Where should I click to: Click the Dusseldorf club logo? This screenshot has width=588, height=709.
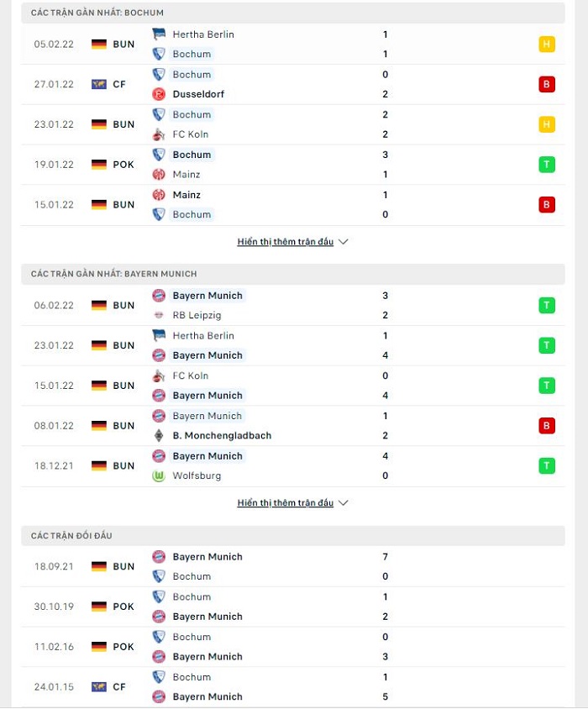pyautogui.click(x=159, y=94)
